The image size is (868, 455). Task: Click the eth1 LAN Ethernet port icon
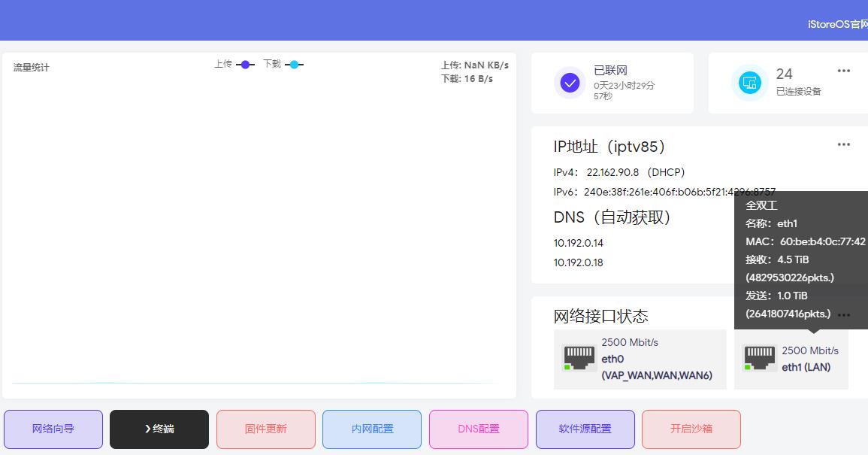click(759, 358)
